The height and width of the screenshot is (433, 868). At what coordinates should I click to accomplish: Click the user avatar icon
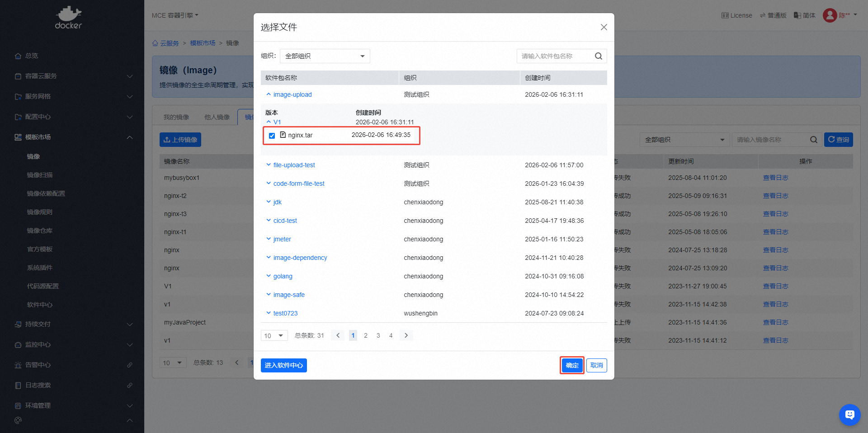coord(830,15)
